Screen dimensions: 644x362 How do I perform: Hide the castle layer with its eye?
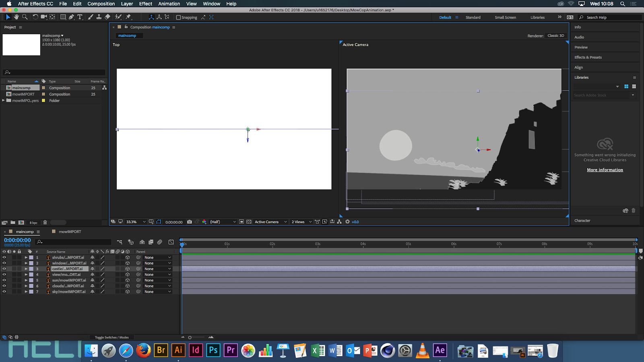(4, 269)
